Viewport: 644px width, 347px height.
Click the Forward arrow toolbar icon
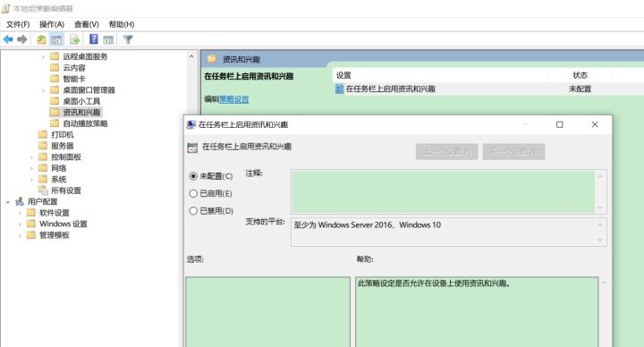pyautogui.click(x=22, y=39)
